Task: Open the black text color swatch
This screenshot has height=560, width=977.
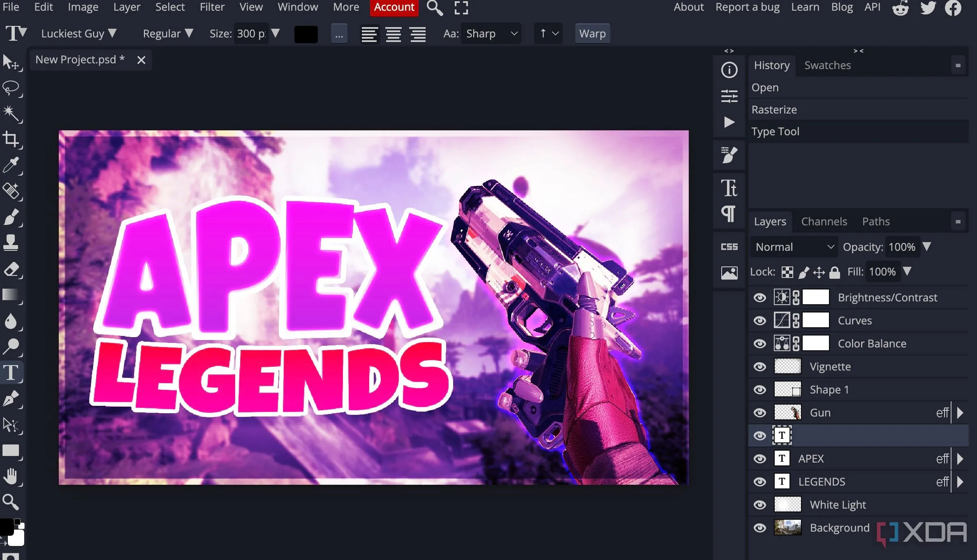Action: (306, 34)
